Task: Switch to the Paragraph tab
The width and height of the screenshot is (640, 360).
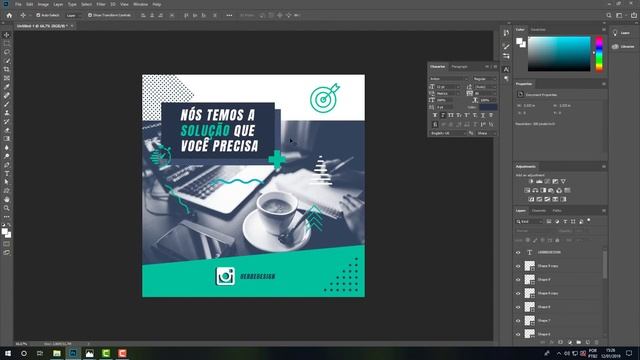Action: pos(459,67)
